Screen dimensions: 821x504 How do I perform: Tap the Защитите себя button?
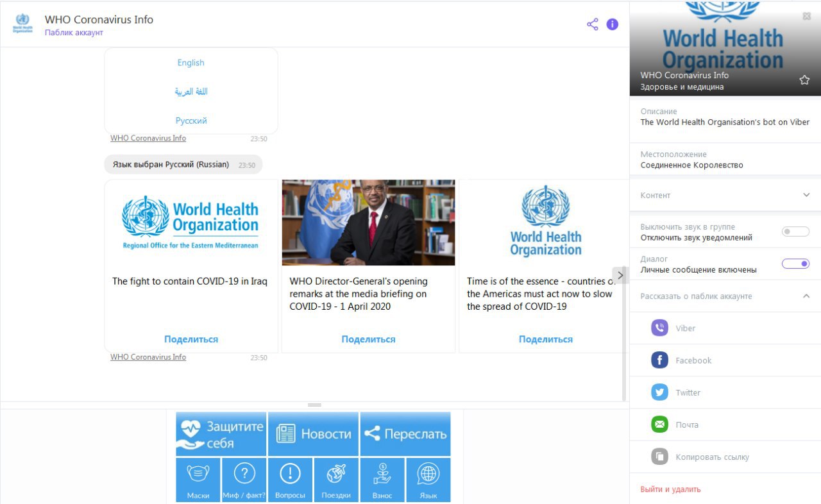[x=221, y=434]
